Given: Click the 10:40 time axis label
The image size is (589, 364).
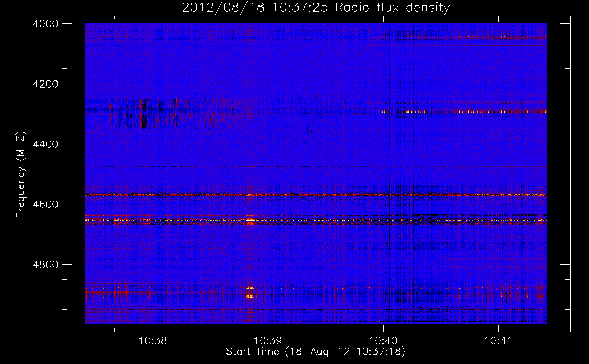Looking at the screenshot, I should pyautogui.click(x=383, y=341).
